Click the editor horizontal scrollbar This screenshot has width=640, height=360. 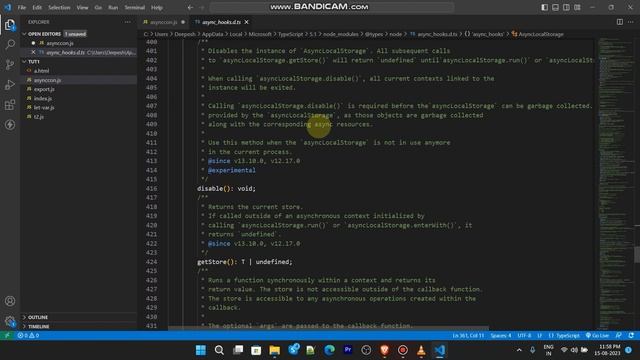[328, 328]
